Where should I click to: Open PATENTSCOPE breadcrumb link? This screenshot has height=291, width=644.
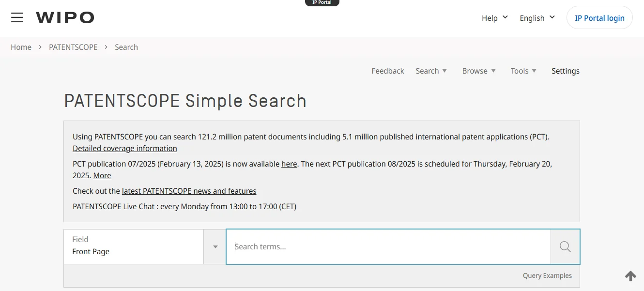tap(73, 47)
